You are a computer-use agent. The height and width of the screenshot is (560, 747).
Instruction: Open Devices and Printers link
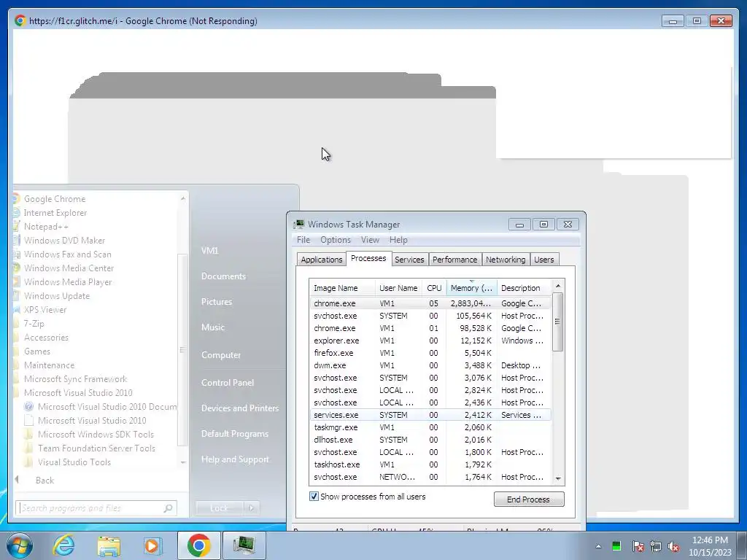(x=239, y=408)
